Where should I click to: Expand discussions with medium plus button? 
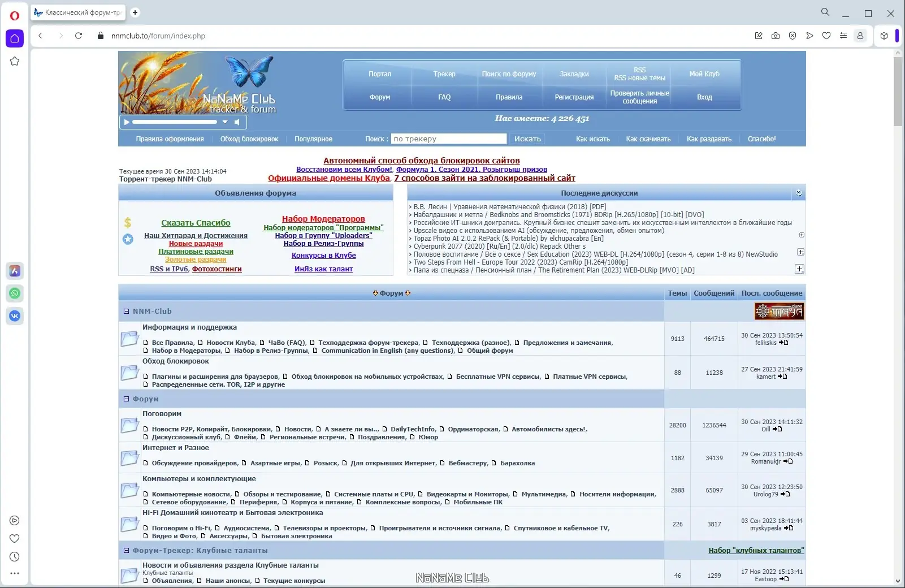pos(800,252)
